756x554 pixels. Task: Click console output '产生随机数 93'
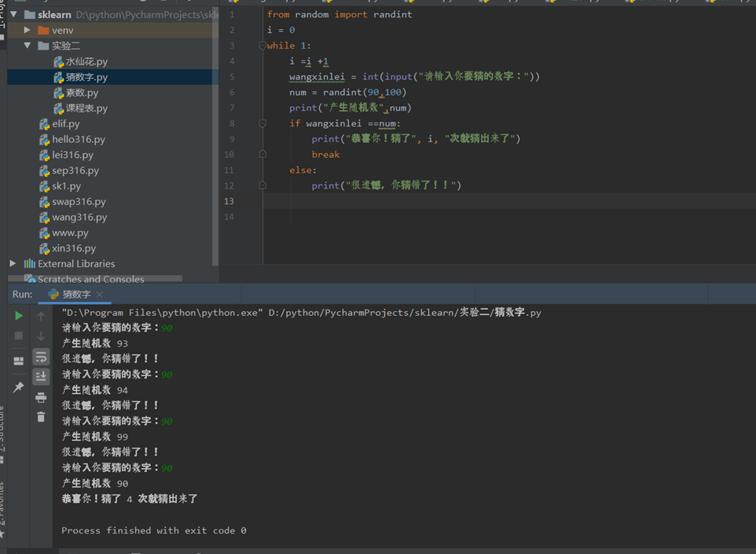(94, 343)
